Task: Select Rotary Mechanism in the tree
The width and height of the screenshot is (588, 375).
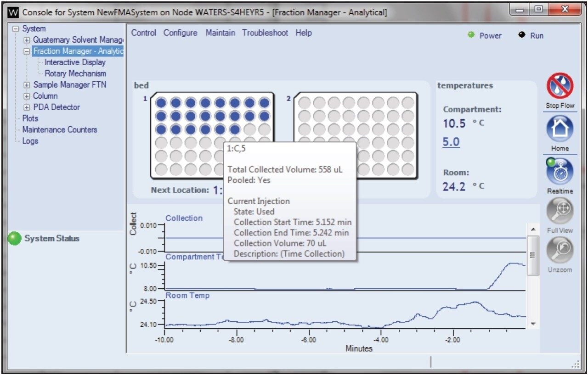Action: pyautogui.click(x=75, y=73)
